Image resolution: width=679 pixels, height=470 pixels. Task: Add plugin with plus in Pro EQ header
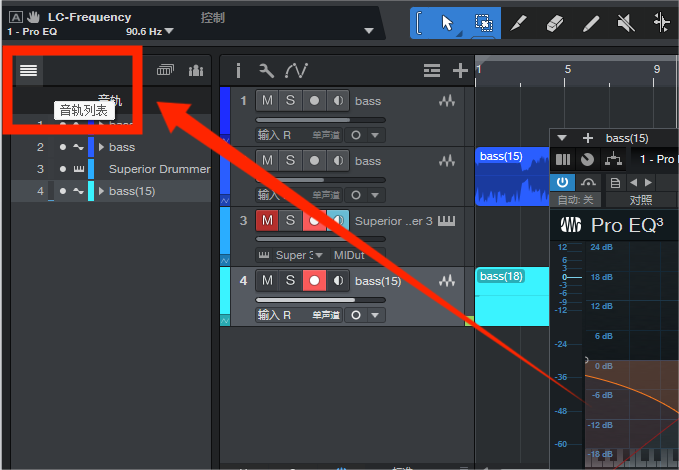[x=588, y=138]
